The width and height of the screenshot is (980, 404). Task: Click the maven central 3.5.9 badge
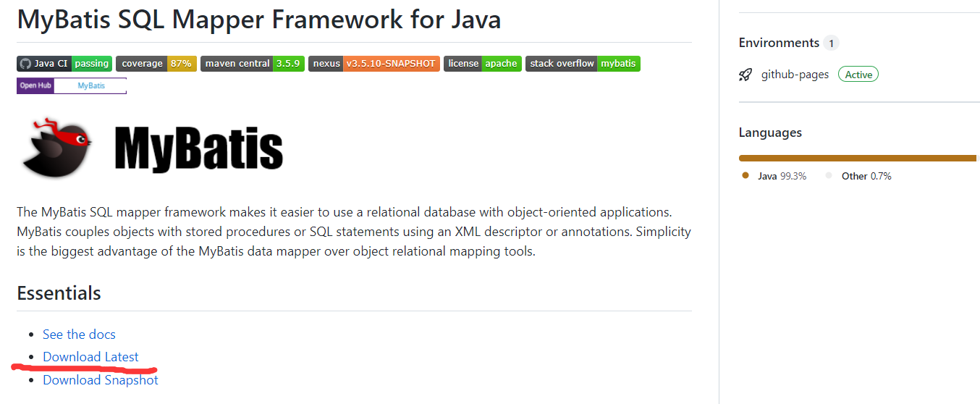pyautogui.click(x=252, y=64)
